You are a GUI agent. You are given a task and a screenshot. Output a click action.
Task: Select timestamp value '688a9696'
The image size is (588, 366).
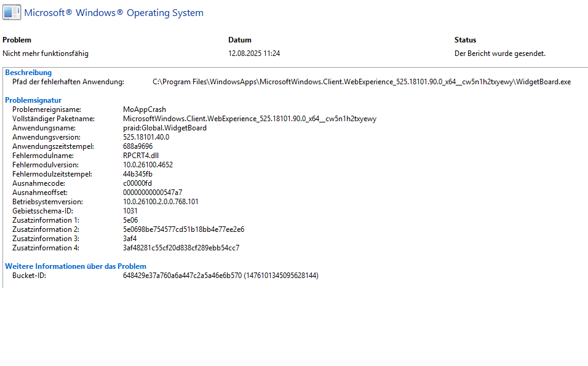[x=138, y=146]
